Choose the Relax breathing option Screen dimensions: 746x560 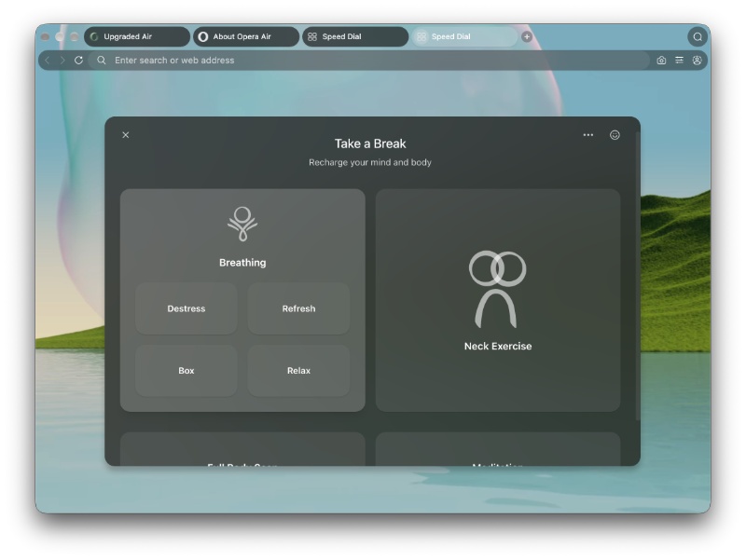point(298,370)
